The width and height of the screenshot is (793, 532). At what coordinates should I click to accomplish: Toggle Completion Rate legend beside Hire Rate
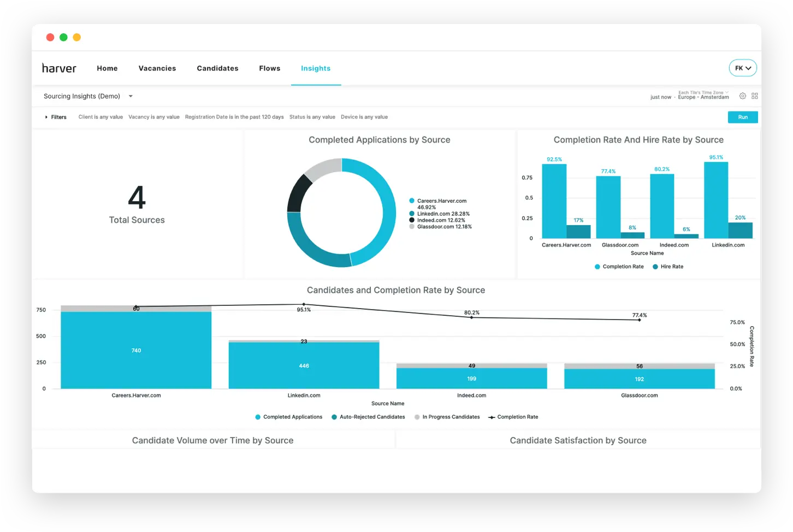click(x=619, y=267)
